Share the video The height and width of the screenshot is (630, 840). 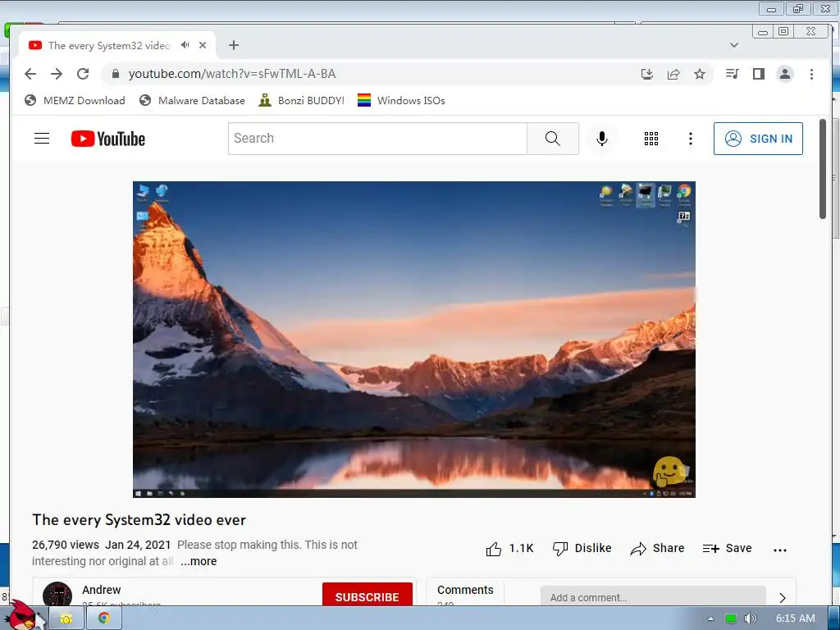(x=658, y=549)
